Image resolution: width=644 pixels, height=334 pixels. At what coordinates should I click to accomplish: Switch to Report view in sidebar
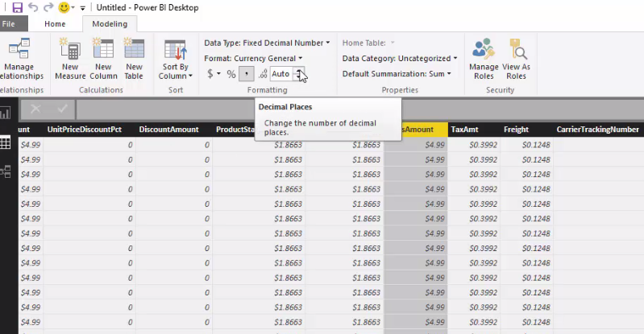6,113
